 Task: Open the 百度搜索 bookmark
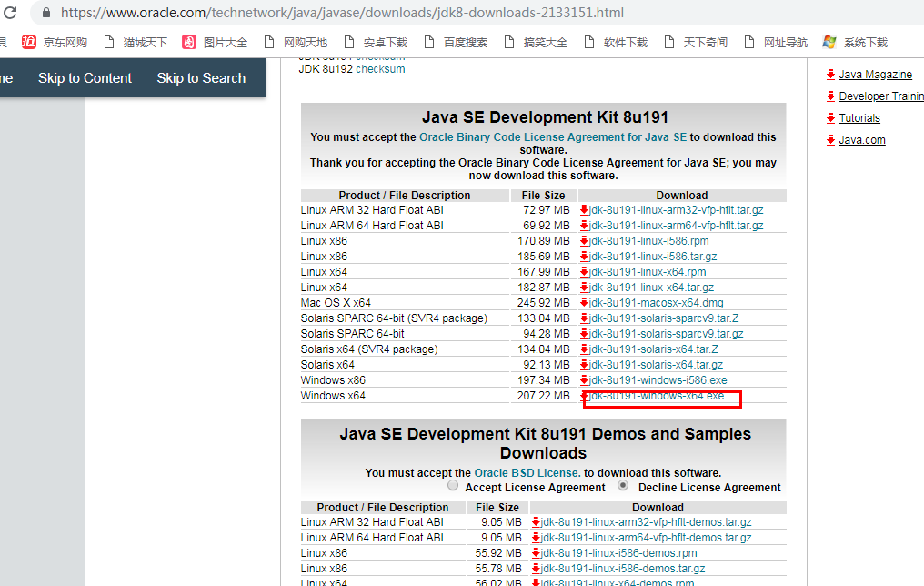(457, 43)
